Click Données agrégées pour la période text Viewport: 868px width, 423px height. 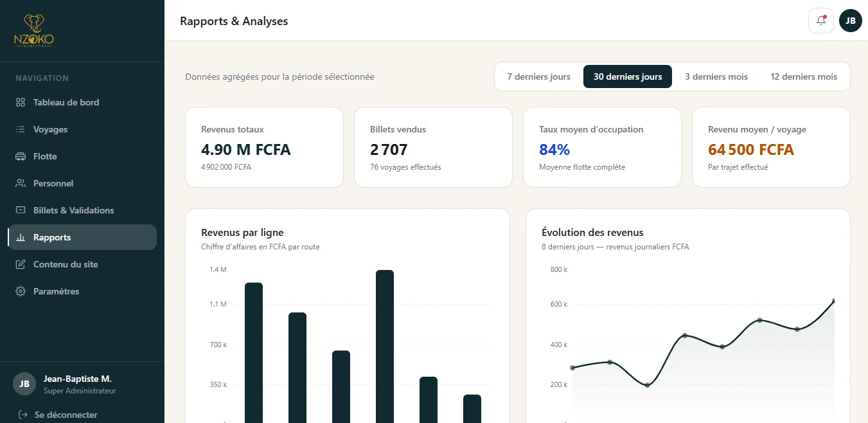pos(279,76)
